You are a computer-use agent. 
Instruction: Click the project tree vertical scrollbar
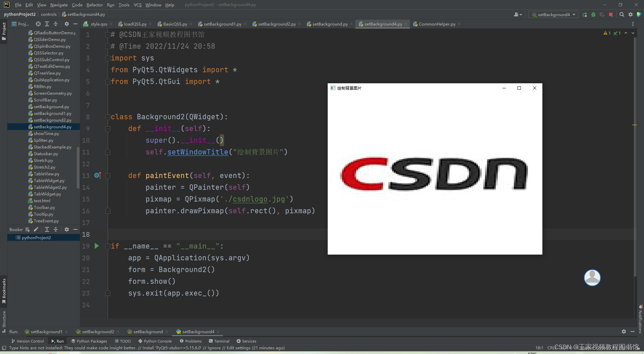point(78,168)
